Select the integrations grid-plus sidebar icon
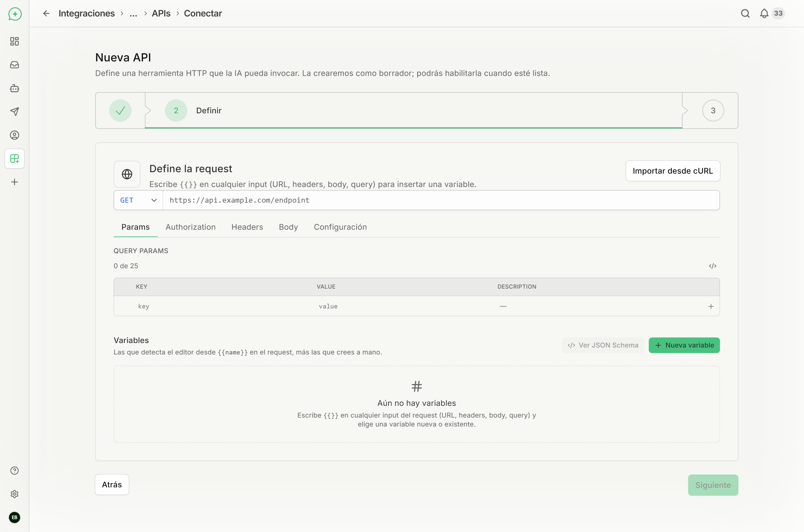Viewport: 804px width, 532px height. pyautogui.click(x=15, y=159)
